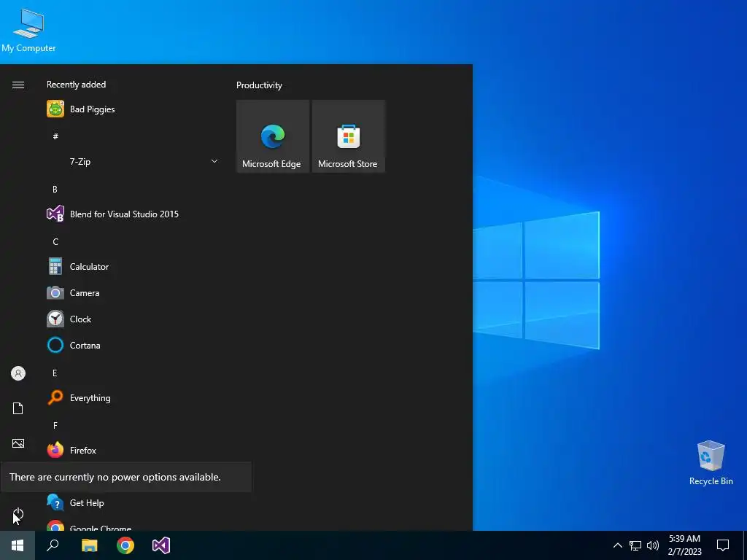Select the Recycle Bin desktop icon
This screenshot has width=747, height=560.
tap(711, 463)
